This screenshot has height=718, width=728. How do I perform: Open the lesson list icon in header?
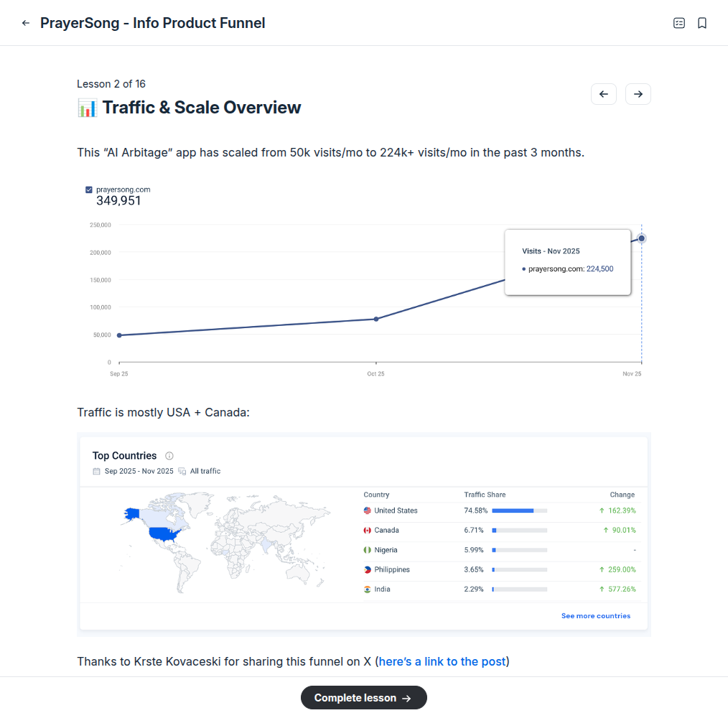[x=678, y=23]
